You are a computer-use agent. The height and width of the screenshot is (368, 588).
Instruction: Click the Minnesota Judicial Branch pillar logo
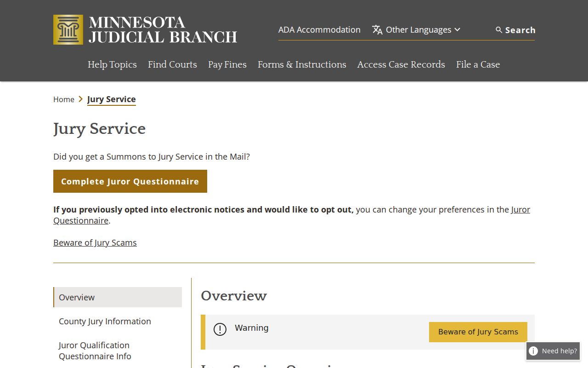(68, 29)
